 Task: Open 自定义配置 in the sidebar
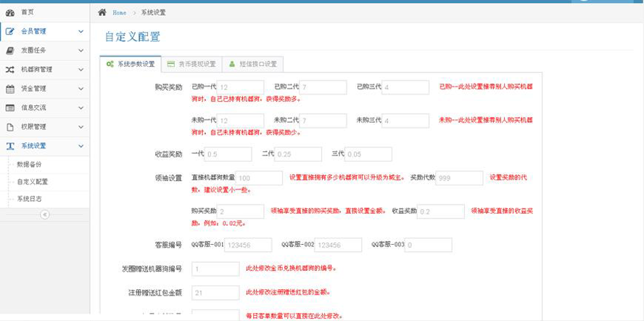(x=45, y=182)
